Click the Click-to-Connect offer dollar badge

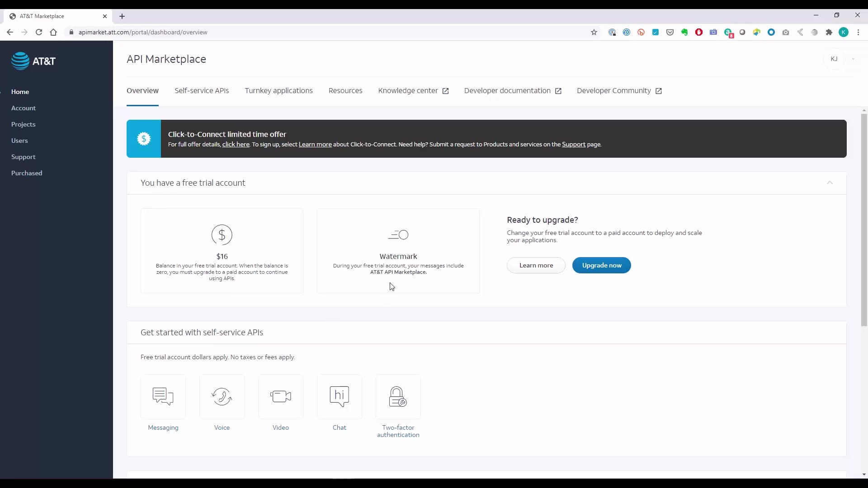point(144,139)
